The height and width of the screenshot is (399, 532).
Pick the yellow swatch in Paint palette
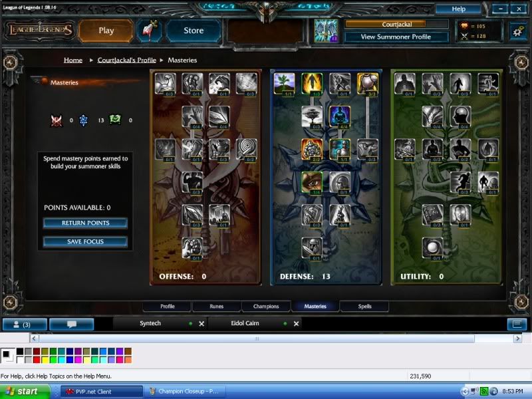tap(45, 360)
